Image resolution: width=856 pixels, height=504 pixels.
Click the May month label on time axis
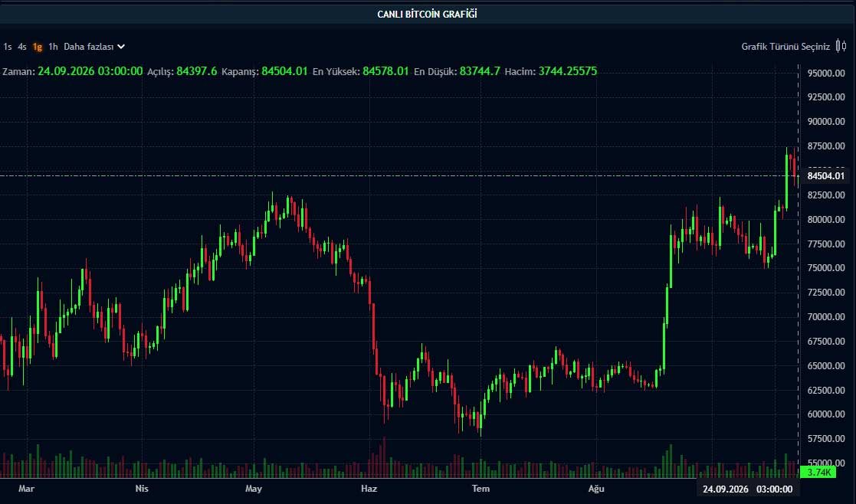coord(254,489)
